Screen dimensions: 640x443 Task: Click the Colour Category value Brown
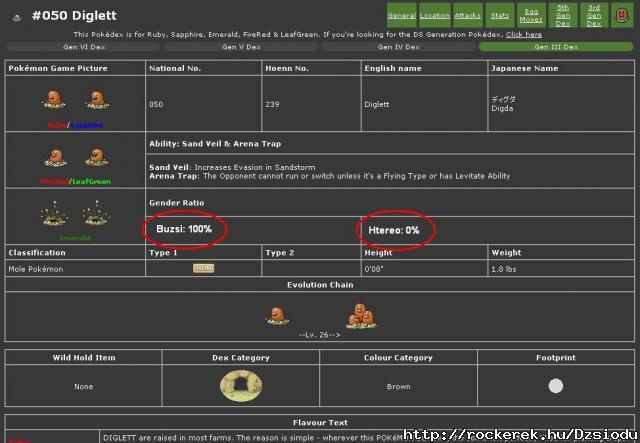pos(399,386)
